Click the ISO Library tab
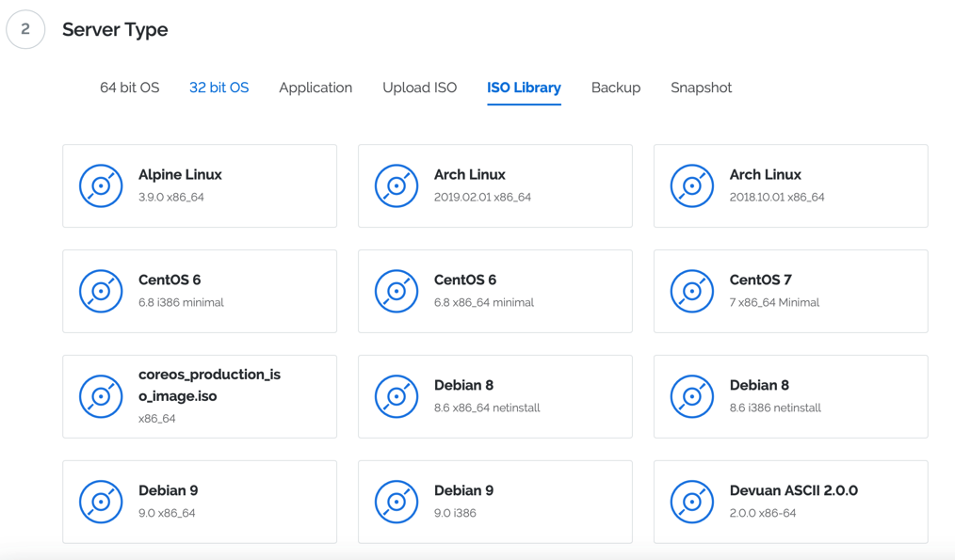 pos(524,88)
